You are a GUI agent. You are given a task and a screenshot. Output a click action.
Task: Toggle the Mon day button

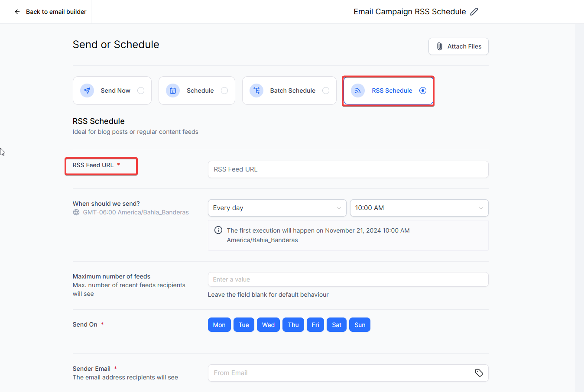pos(219,325)
